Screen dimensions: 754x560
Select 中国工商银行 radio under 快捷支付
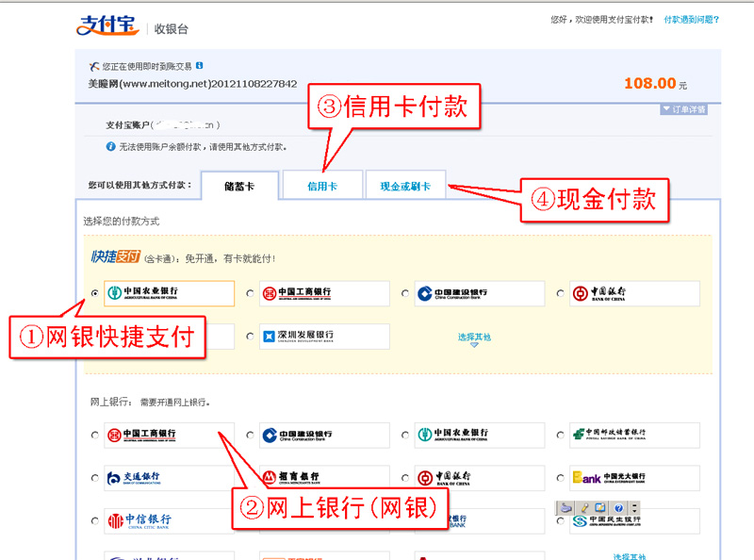point(250,293)
